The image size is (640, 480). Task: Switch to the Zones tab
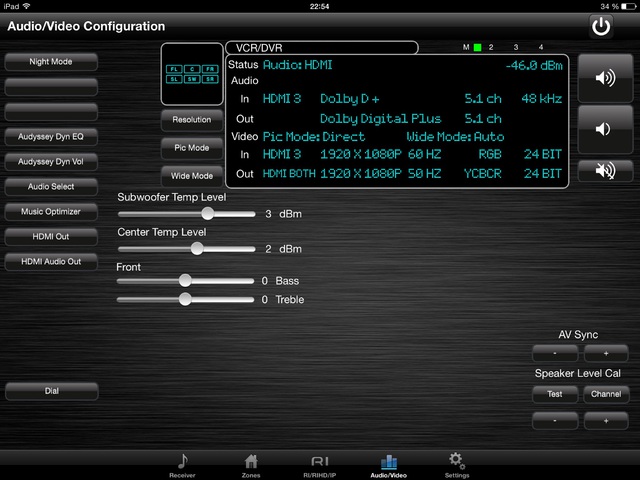[251, 464]
